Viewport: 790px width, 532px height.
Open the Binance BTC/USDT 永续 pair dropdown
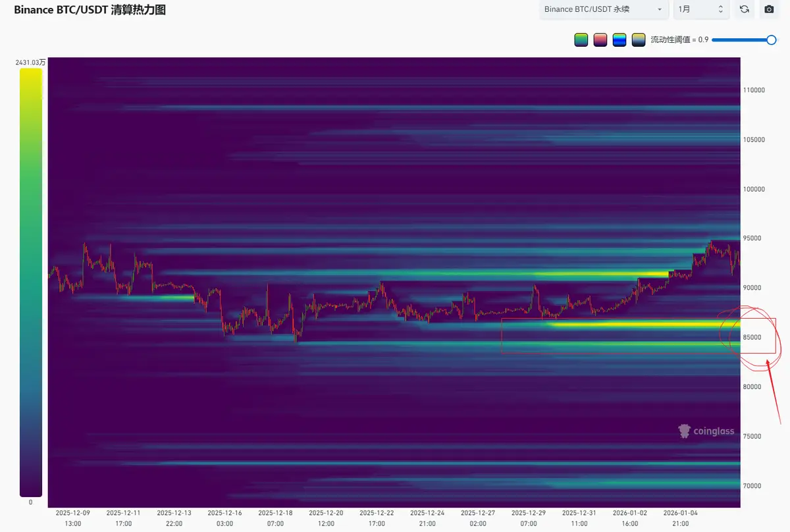[604, 9]
